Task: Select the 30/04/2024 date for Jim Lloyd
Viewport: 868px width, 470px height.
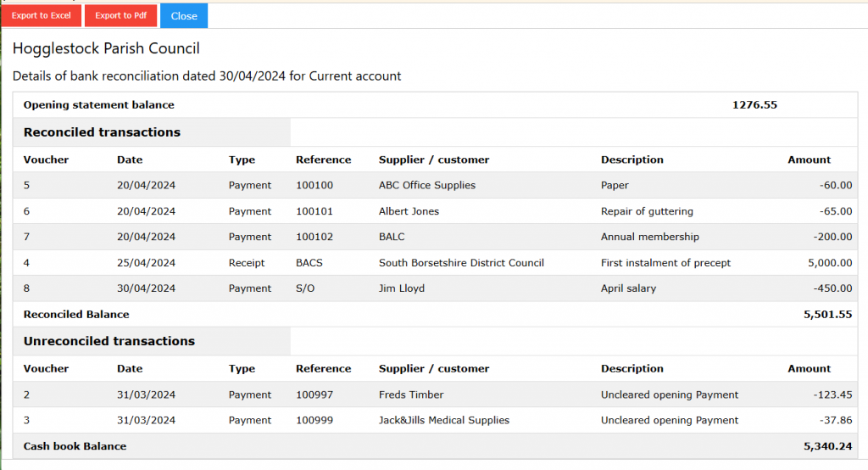Action: pos(146,288)
